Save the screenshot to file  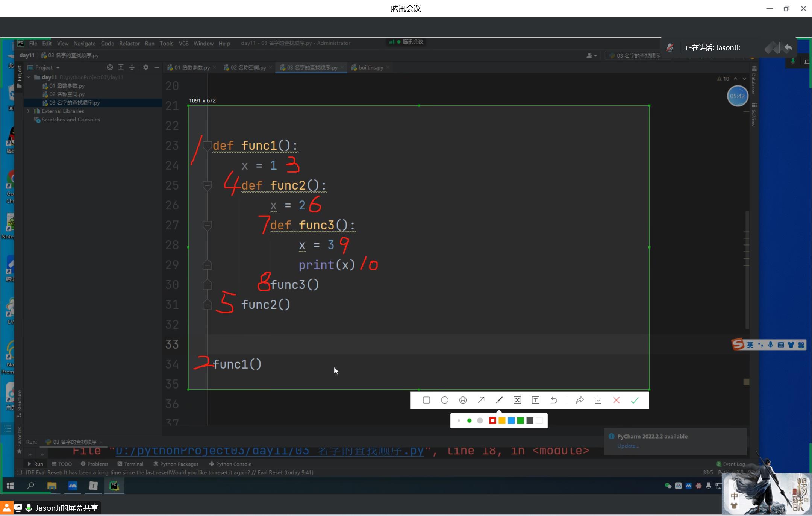coord(598,400)
